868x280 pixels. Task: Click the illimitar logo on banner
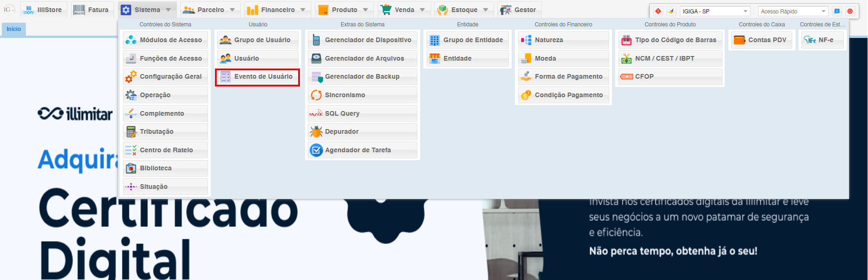tap(75, 113)
